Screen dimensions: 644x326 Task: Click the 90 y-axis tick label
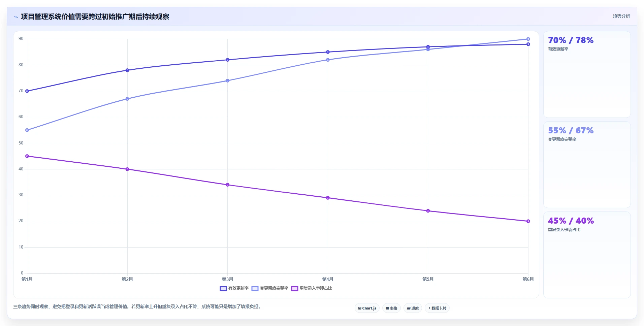click(x=21, y=39)
